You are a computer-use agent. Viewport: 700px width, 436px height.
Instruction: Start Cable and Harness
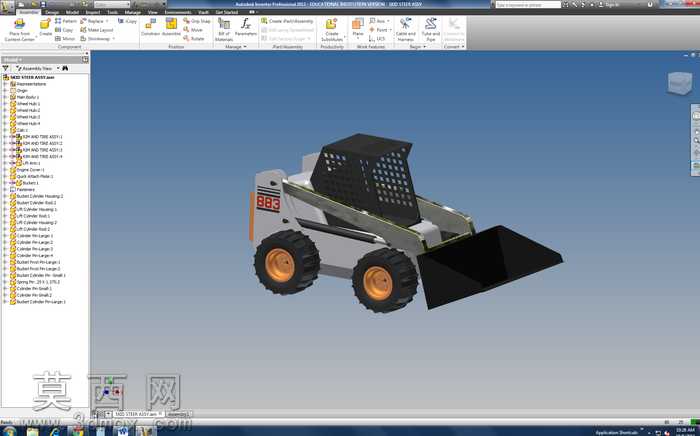pos(405,29)
